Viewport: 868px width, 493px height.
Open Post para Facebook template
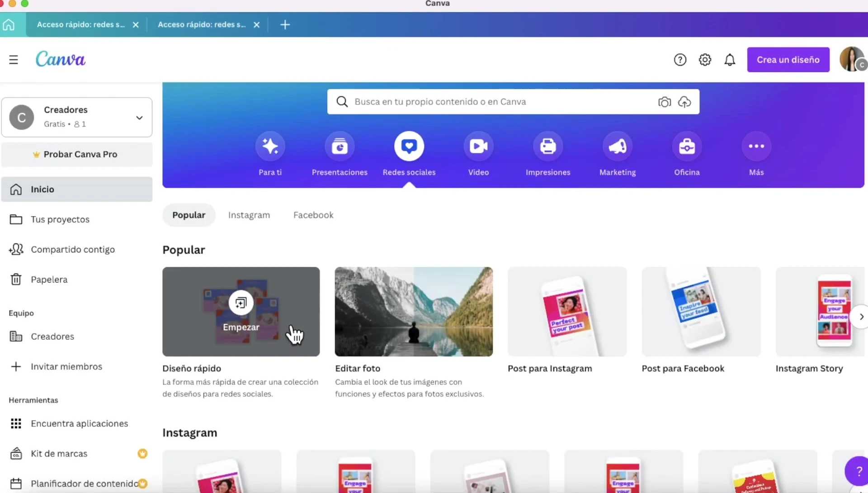point(701,312)
